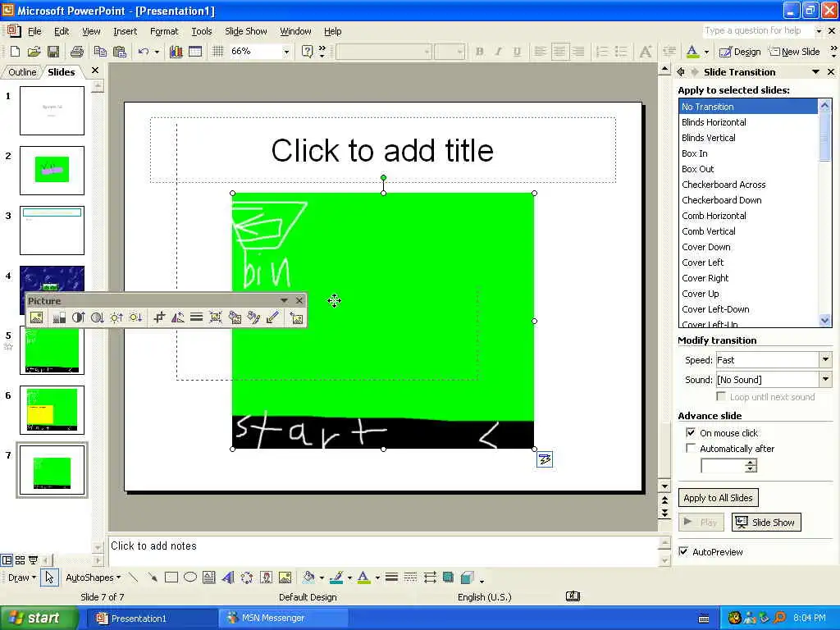Image resolution: width=840 pixels, height=630 pixels.
Task: Click the Paste clipboard icon
Action: tap(120, 52)
